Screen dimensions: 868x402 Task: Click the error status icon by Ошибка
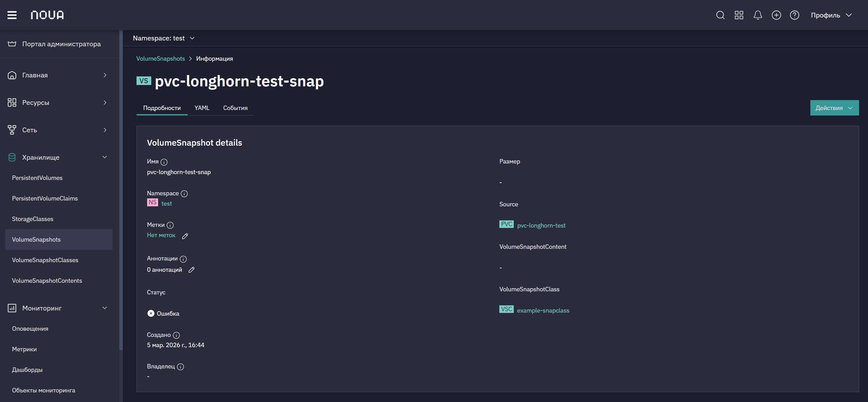click(151, 314)
